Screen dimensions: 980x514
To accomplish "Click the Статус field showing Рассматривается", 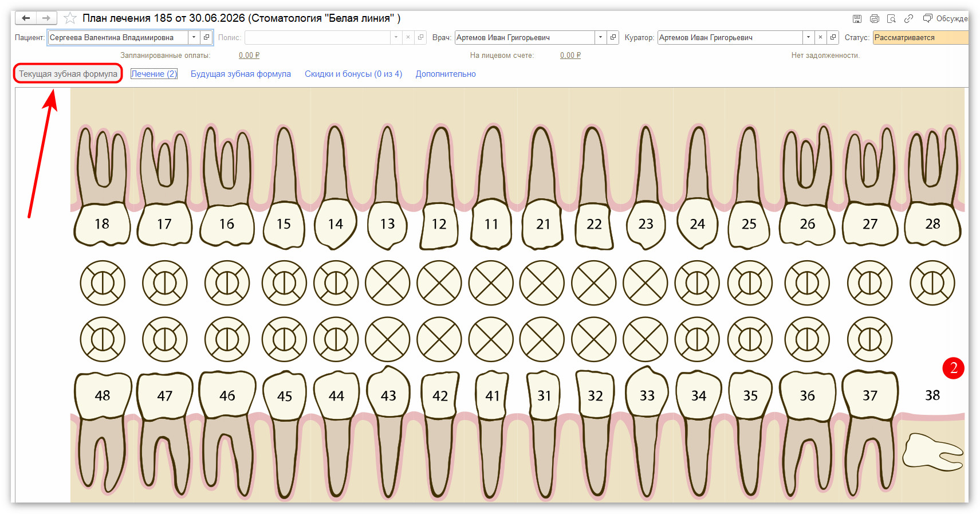I will point(920,37).
